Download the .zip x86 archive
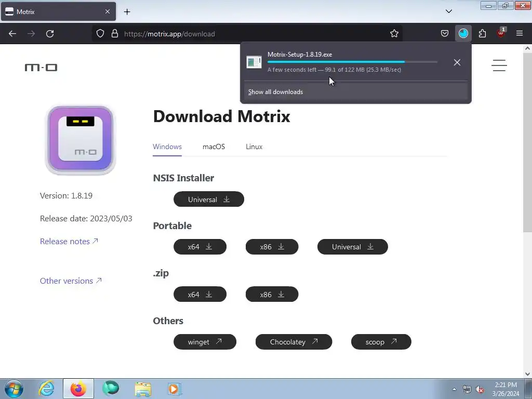Image resolution: width=532 pixels, height=399 pixels. [272, 294]
